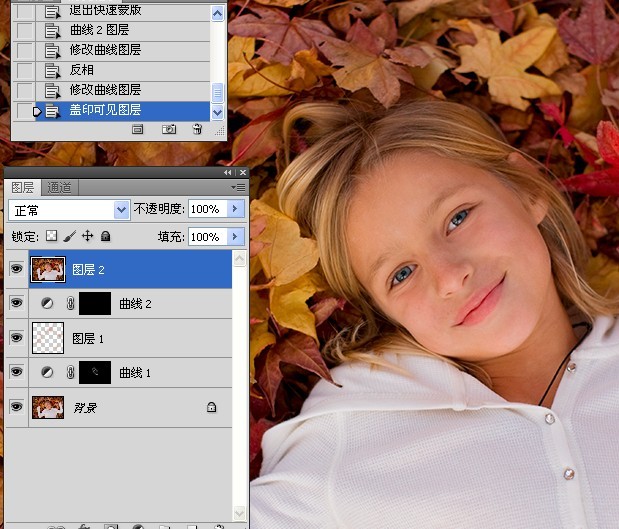Click the Layers list scroll up arrow
Viewport: 619px width, 529px height.
click(x=240, y=259)
